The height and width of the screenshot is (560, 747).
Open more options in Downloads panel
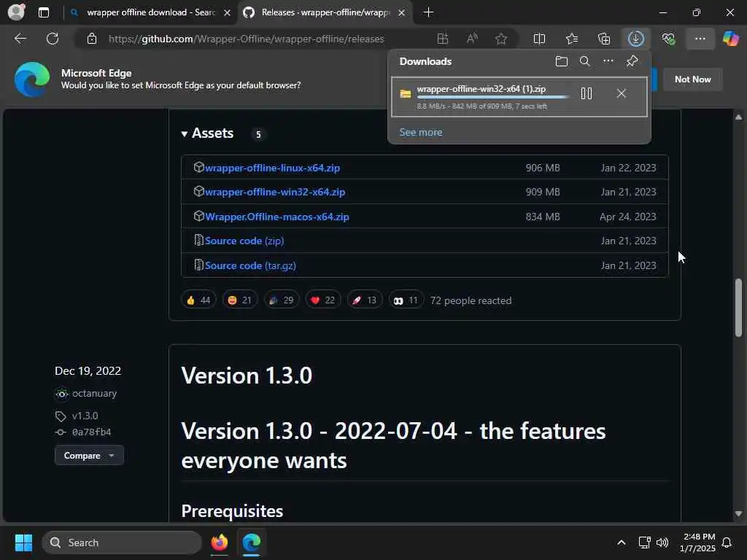tap(608, 61)
